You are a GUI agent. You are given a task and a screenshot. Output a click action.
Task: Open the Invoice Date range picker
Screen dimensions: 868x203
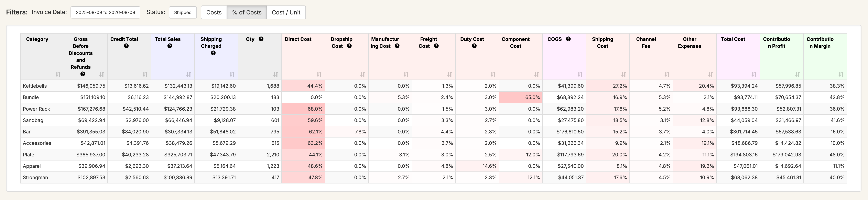[106, 12]
